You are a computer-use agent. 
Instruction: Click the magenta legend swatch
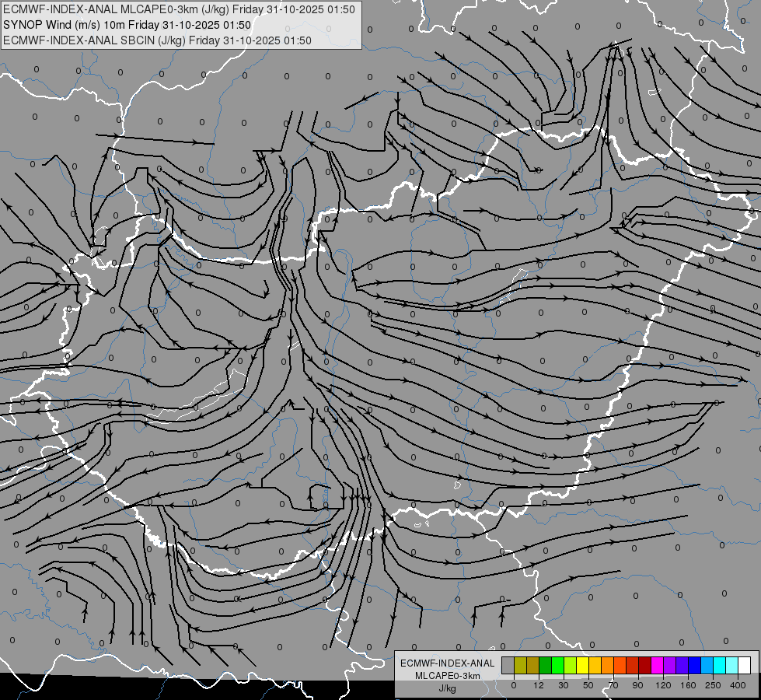pyautogui.click(x=658, y=665)
